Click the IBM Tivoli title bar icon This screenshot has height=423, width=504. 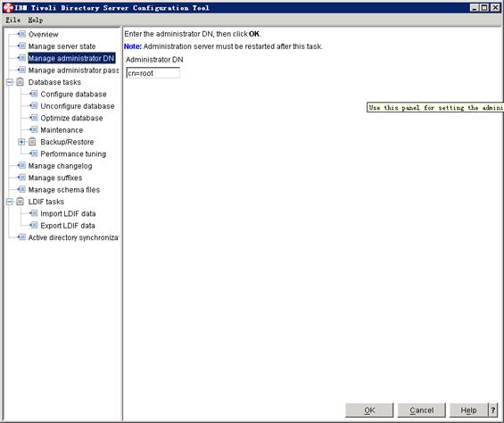click(8, 8)
